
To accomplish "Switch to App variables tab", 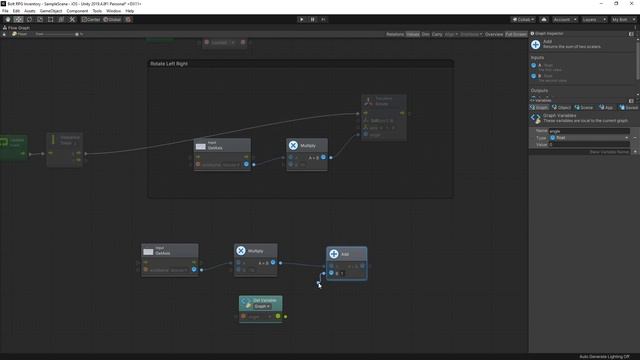I will [606, 107].
